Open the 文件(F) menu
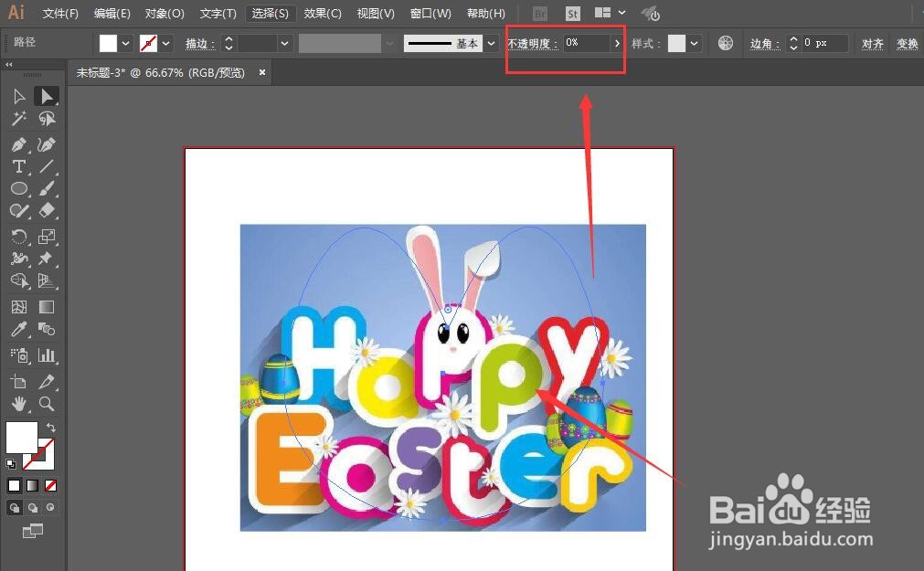This screenshot has width=924, height=571. point(60,13)
